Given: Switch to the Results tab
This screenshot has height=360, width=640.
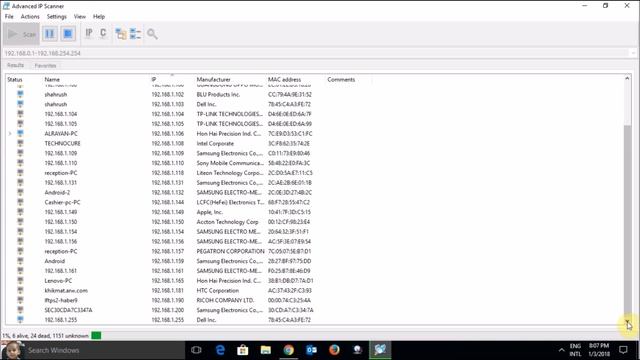Looking at the screenshot, I should coord(16,65).
